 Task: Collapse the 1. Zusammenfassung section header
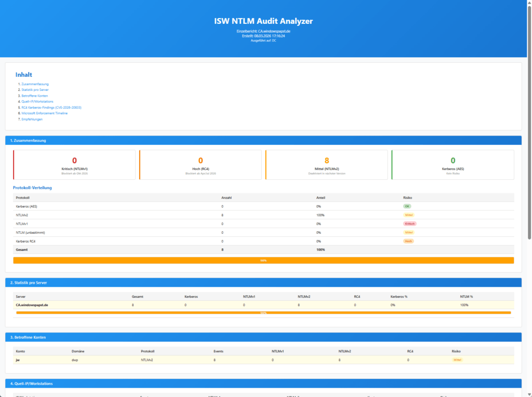263,140
